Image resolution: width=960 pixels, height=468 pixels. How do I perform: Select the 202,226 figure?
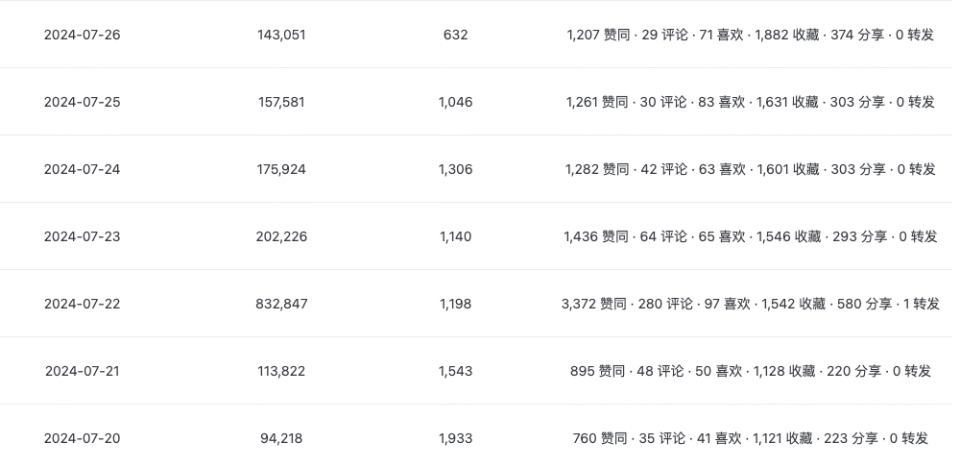coord(281,236)
